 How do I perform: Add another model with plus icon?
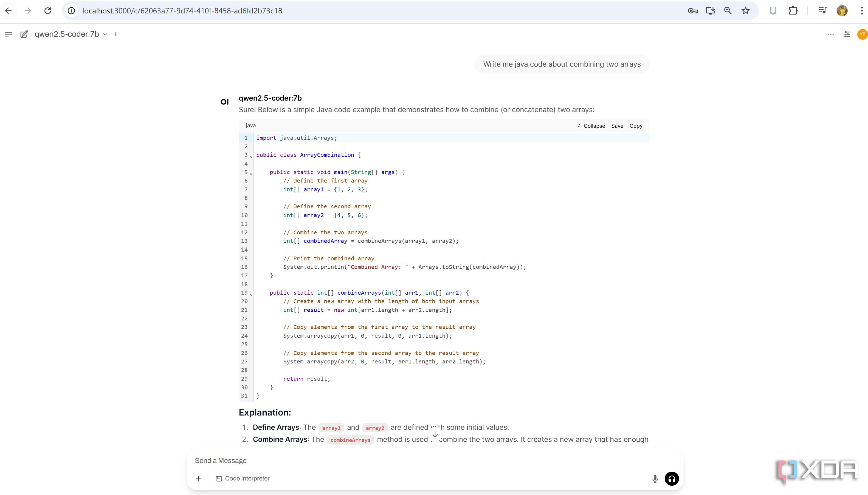(x=115, y=34)
